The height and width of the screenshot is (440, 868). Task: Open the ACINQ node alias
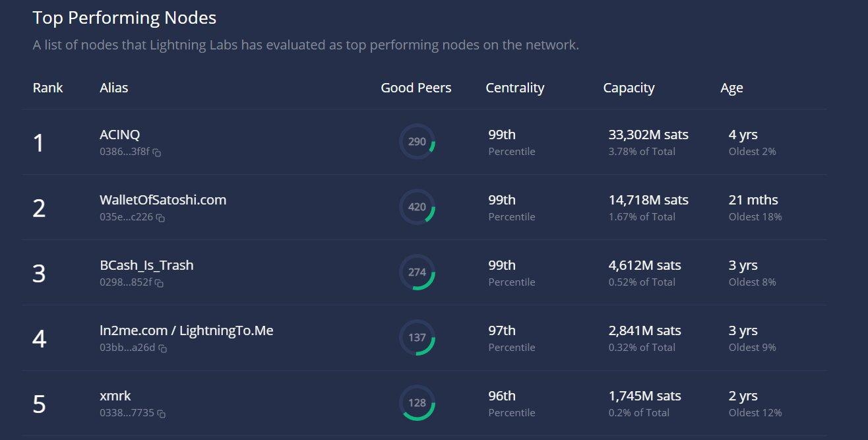(x=120, y=135)
